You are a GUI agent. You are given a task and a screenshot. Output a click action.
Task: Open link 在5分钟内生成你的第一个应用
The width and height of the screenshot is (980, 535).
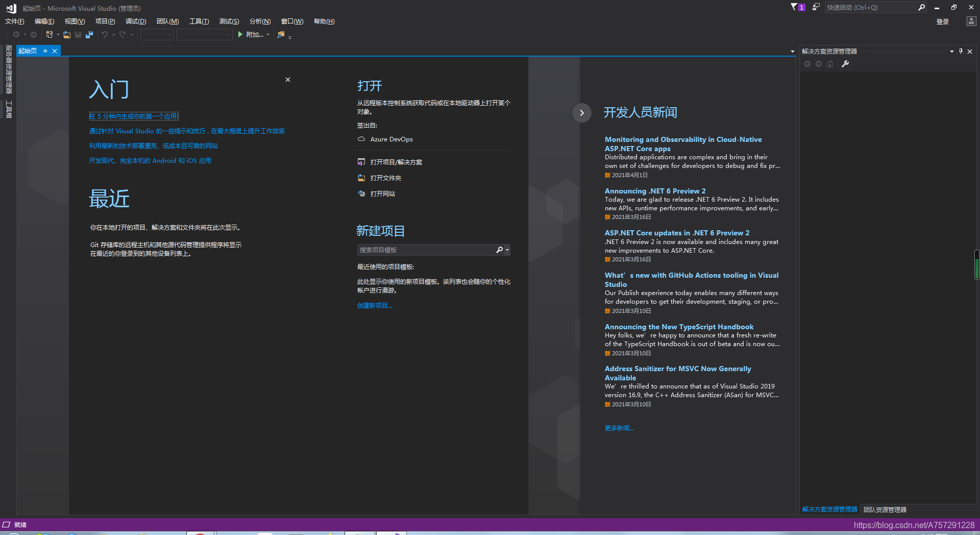pyautogui.click(x=134, y=116)
